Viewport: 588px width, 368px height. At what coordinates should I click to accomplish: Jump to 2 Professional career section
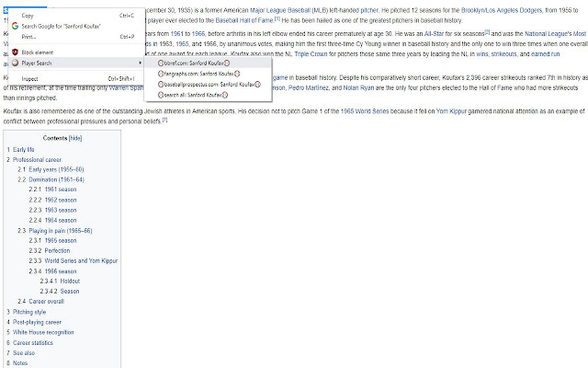[x=34, y=160]
